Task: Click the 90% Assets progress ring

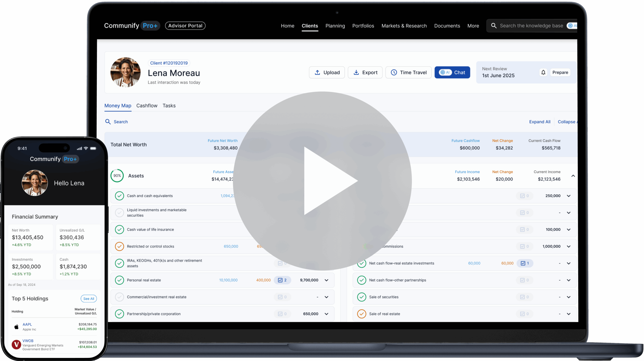Action: pos(117,176)
